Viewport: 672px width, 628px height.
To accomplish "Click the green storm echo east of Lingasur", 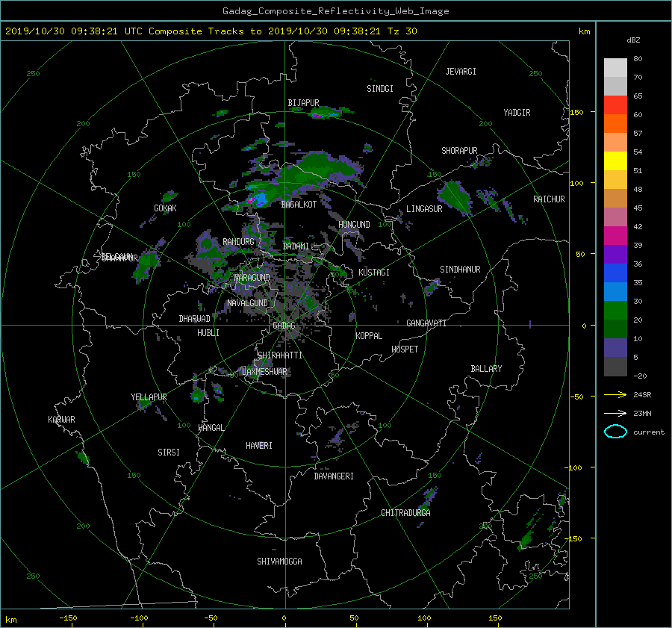I will click(x=455, y=198).
